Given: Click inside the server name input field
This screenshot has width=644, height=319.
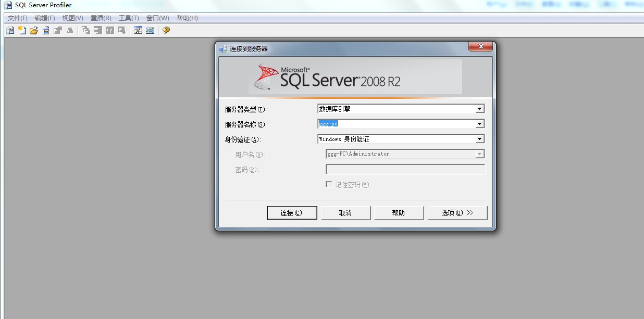Looking at the screenshot, I should point(396,123).
